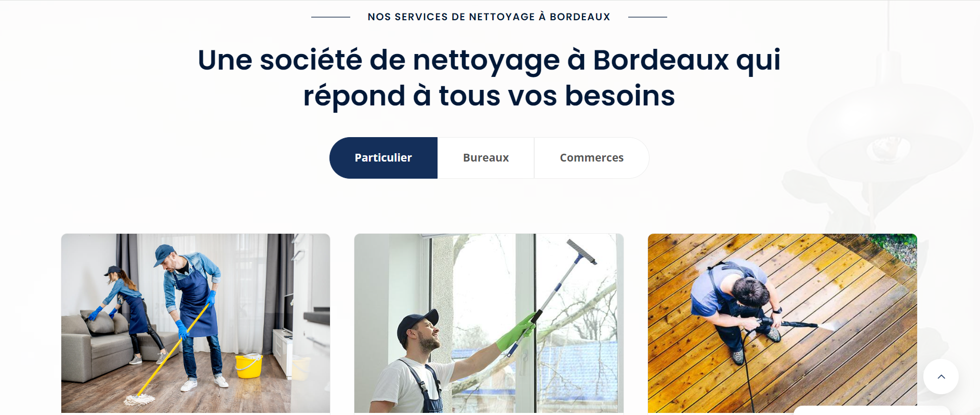
Task: Open the terrace pressure washing photo
Action: (782, 323)
